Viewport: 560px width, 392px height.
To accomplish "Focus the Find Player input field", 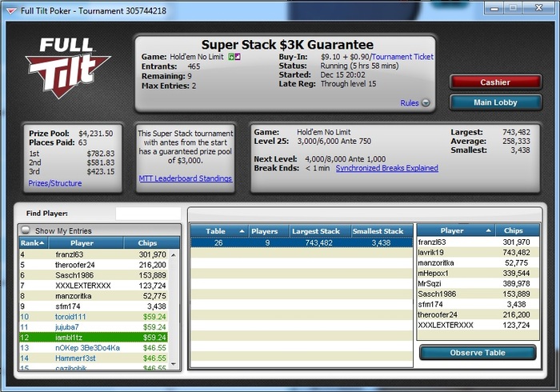I will click(148, 214).
